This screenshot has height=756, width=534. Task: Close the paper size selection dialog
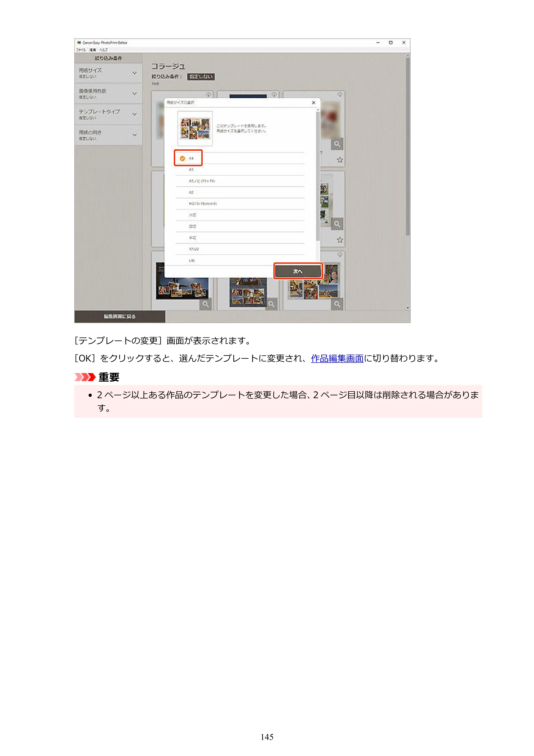313,103
